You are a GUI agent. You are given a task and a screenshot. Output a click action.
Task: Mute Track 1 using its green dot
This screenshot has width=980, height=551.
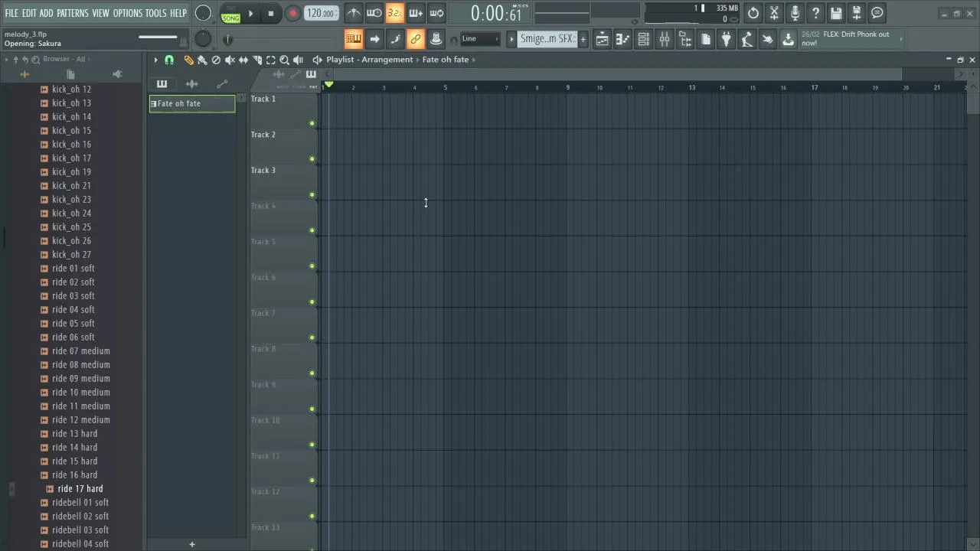click(312, 123)
